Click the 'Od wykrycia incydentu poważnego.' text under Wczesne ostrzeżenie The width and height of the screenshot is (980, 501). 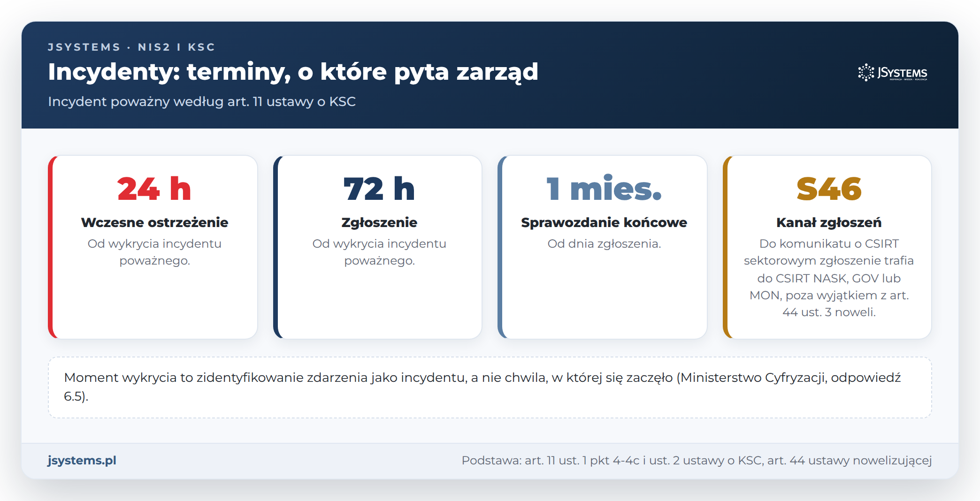[x=154, y=252]
